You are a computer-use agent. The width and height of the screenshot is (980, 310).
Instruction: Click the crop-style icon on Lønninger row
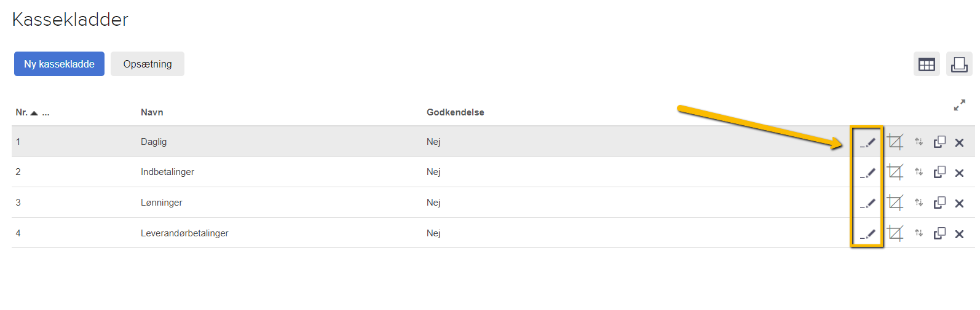[x=895, y=203]
